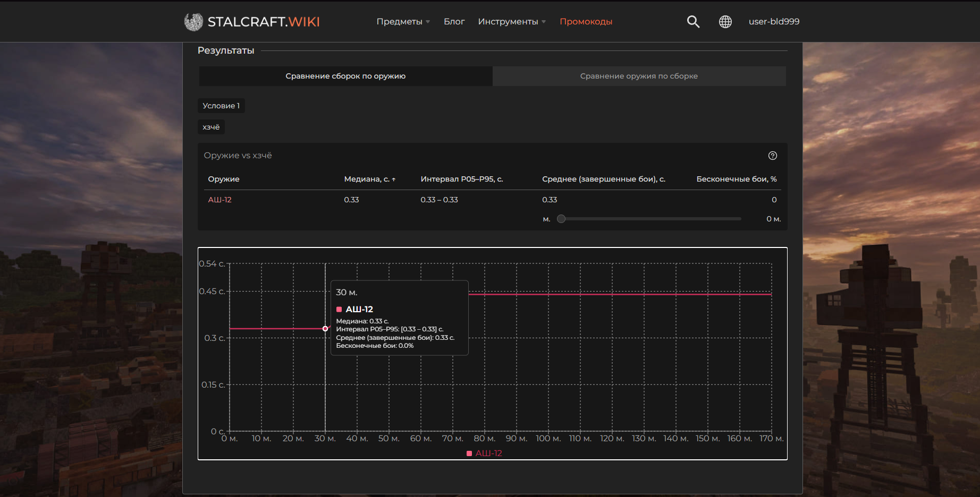
Task: Open the search magnifier icon
Action: click(x=693, y=22)
